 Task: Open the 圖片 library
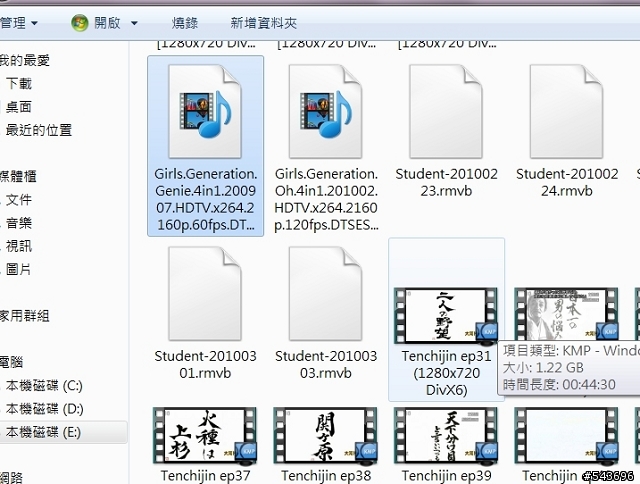(x=19, y=269)
